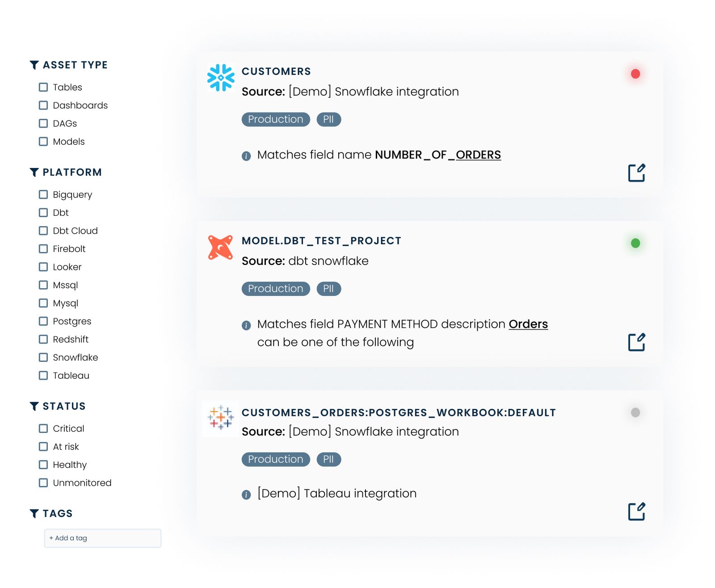The height and width of the screenshot is (588, 715).
Task: Collapse the STATUS filter section
Action: coord(34,406)
